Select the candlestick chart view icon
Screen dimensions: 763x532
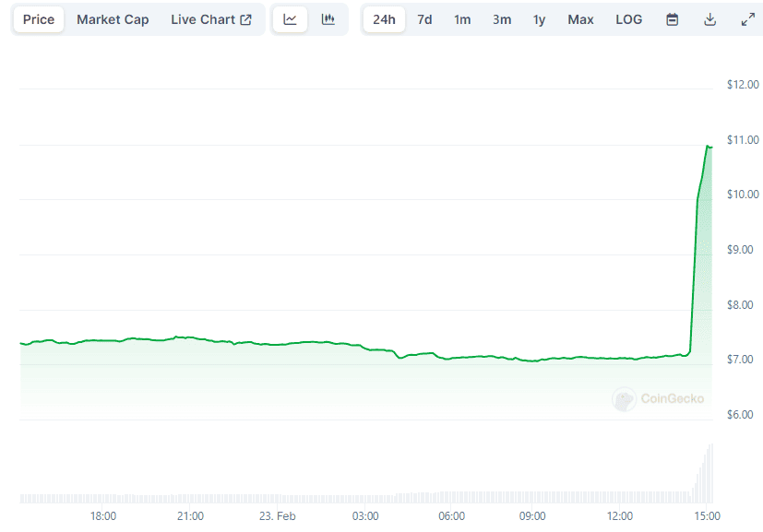(x=328, y=19)
